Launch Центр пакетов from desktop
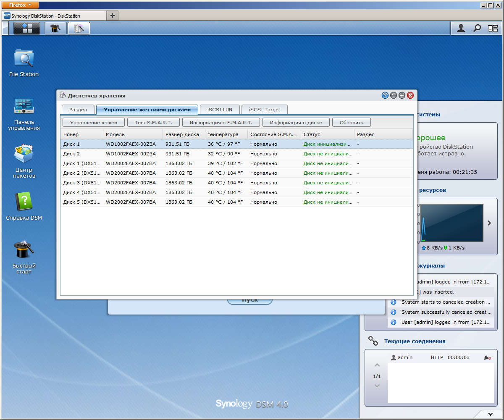The image size is (504, 420). point(24,154)
